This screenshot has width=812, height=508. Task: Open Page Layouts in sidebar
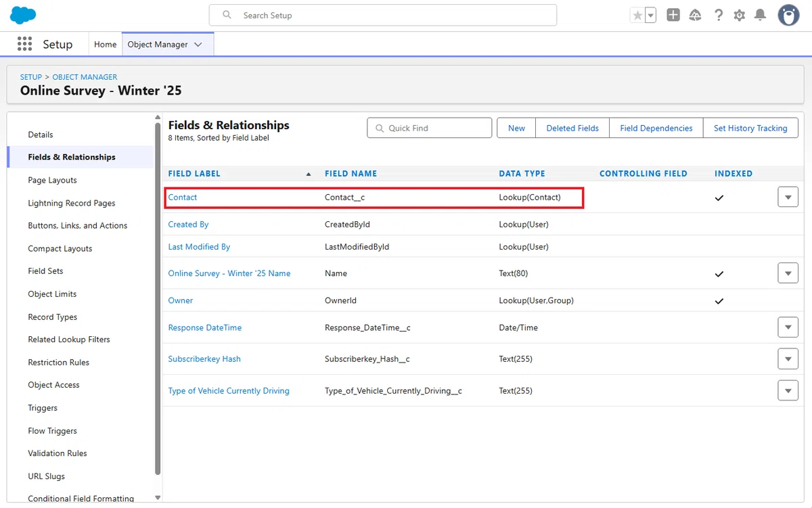(x=52, y=180)
